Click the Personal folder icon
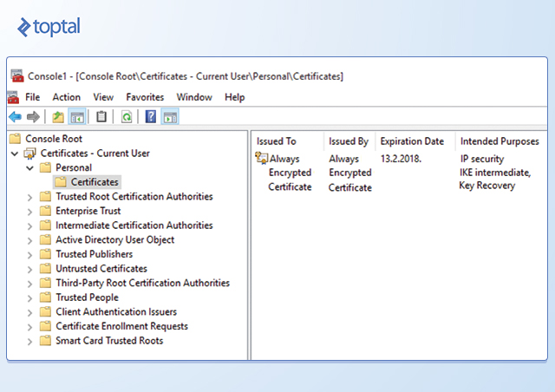This screenshot has height=392, width=555. pos(45,167)
